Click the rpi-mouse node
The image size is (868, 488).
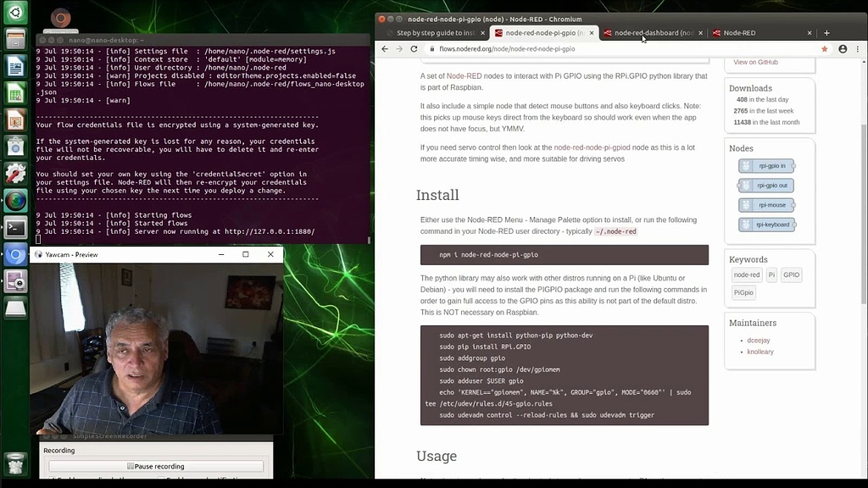pos(765,204)
